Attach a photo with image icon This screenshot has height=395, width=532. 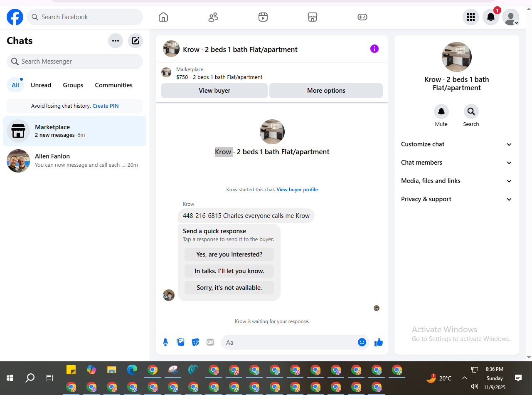click(180, 342)
